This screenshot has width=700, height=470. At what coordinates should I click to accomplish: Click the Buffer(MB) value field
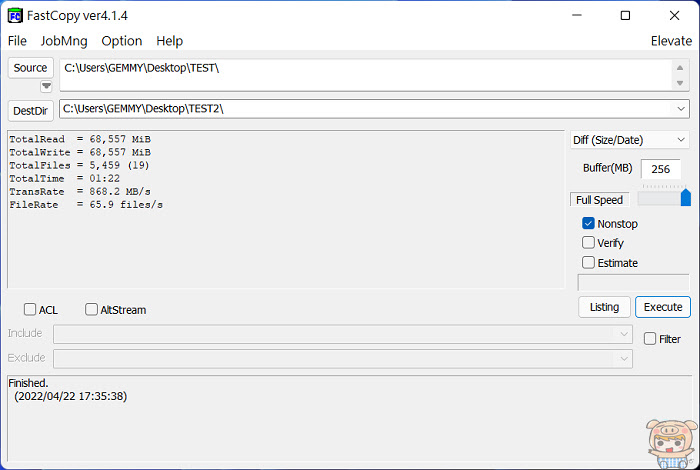click(x=660, y=169)
